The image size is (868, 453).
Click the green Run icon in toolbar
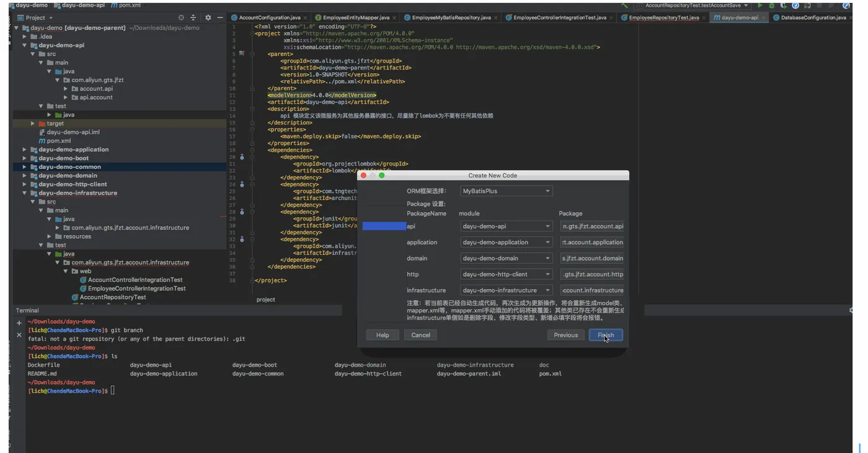click(x=760, y=5)
